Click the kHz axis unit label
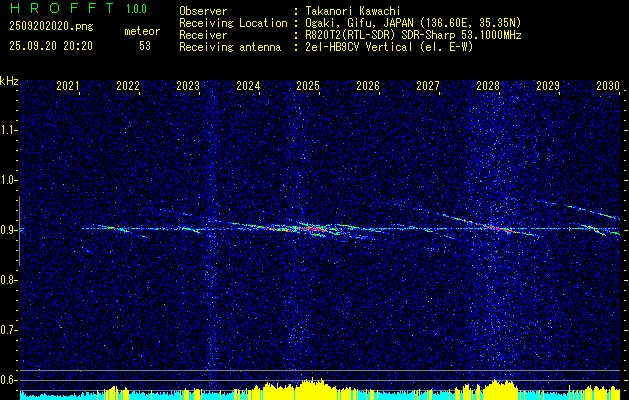 coord(9,81)
